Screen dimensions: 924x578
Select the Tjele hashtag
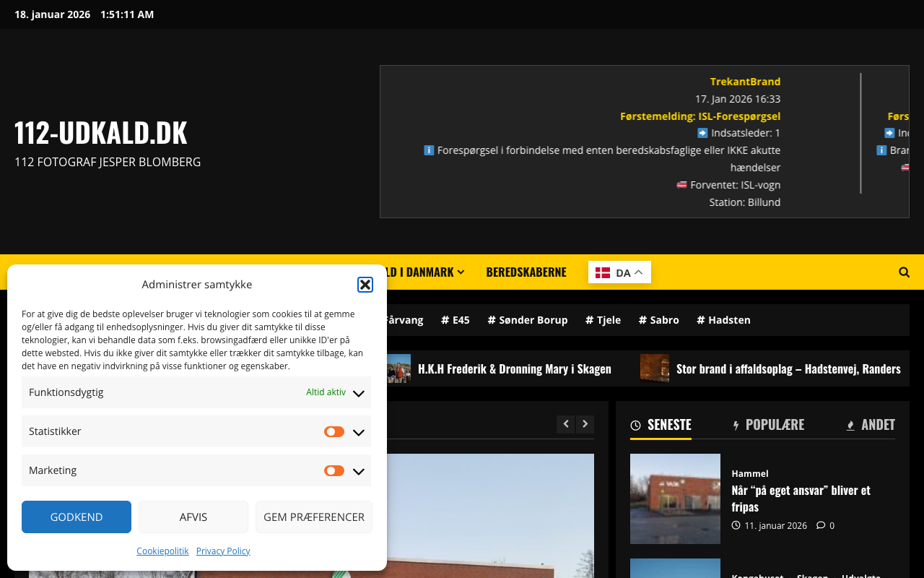603,320
